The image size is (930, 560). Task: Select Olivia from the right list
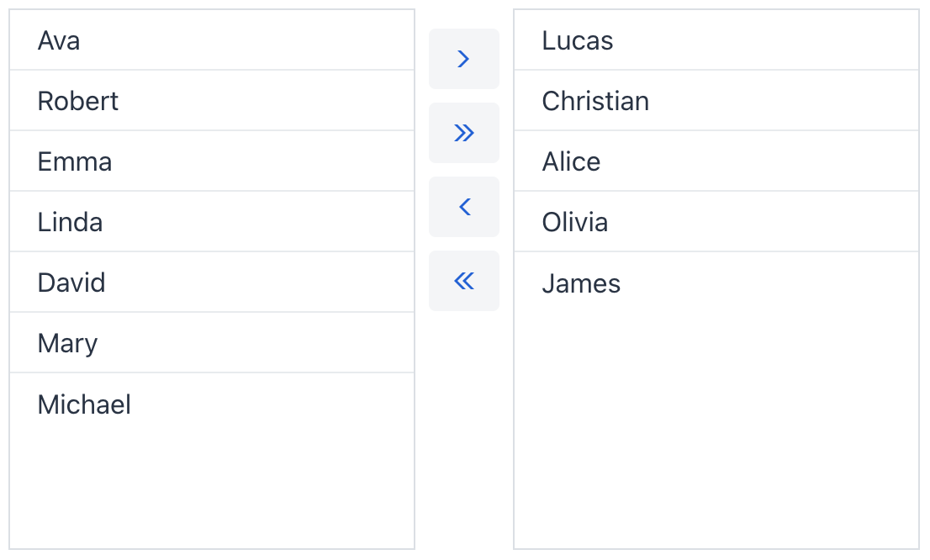pyautogui.click(x=575, y=222)
